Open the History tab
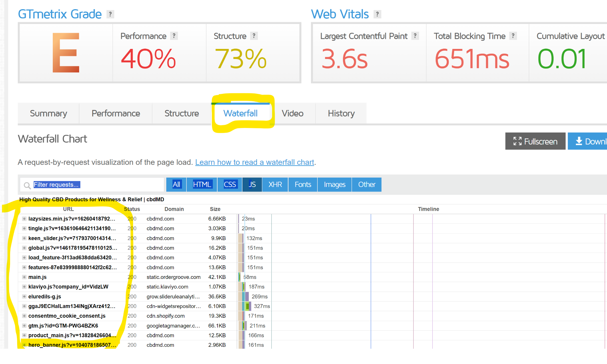The image size is (607, 364). coord(341,114)
